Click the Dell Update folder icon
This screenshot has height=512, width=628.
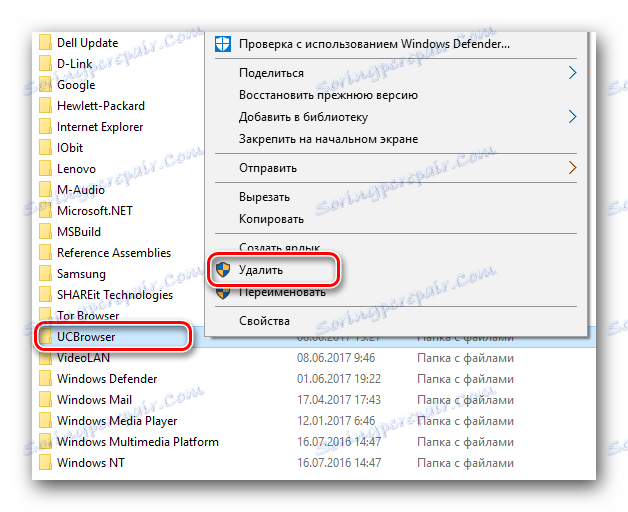click(x=45, y=42)
